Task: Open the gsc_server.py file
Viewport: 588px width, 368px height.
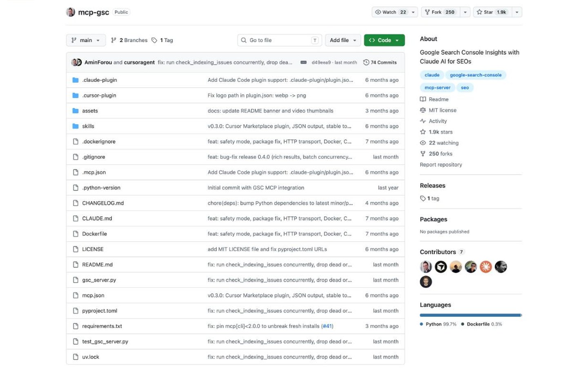Action: click(x=99, y=280)
